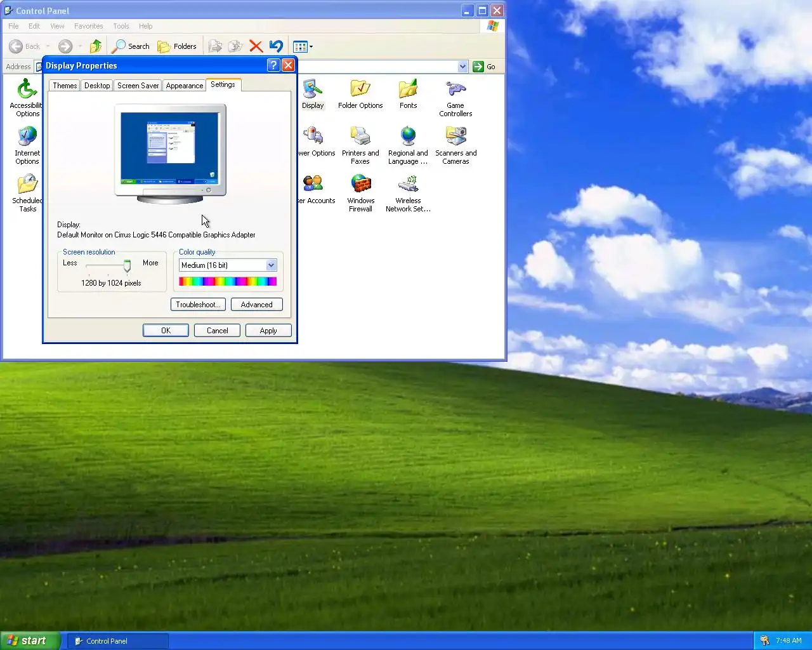This screenshot has width=812, height=650.
Task: Click the color quality spectrum bar
Action: point(228,281)
